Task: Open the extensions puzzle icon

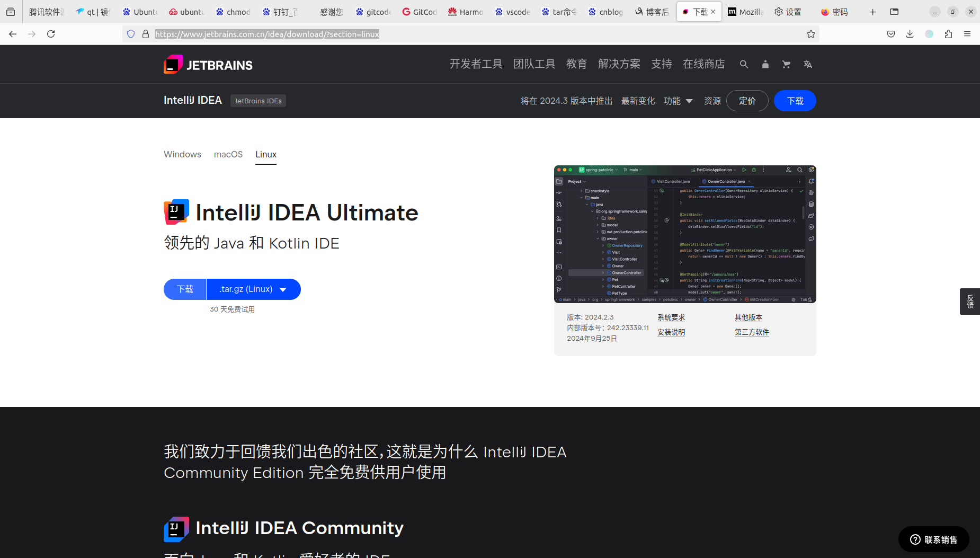Action: (948, 34)
